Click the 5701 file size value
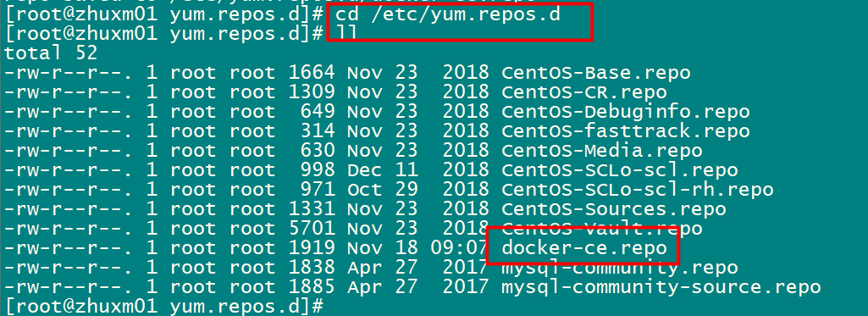Image resolution: width=868 pixels, height=316 pixels. point(311,229)
